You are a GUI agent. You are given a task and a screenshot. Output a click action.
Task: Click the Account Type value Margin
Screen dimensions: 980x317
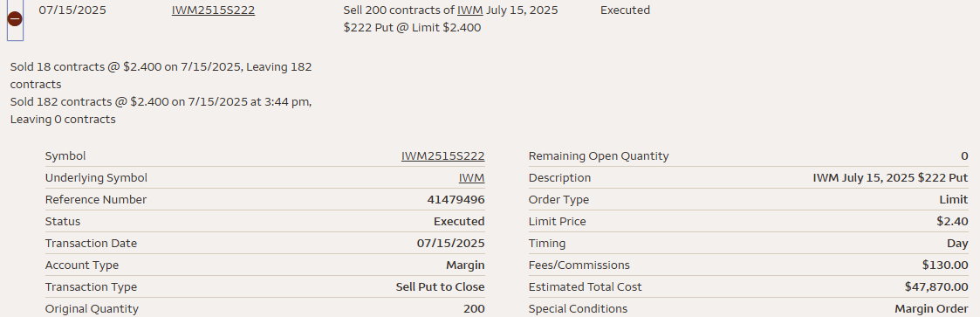click(x=465, y=265)
